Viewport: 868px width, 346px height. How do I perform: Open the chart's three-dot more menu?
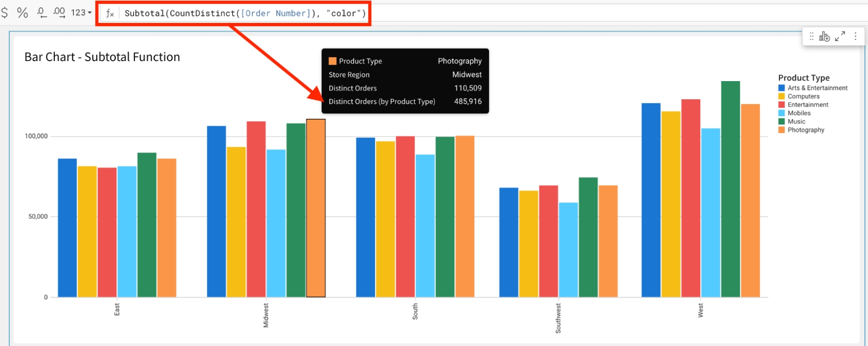point(855,36)
